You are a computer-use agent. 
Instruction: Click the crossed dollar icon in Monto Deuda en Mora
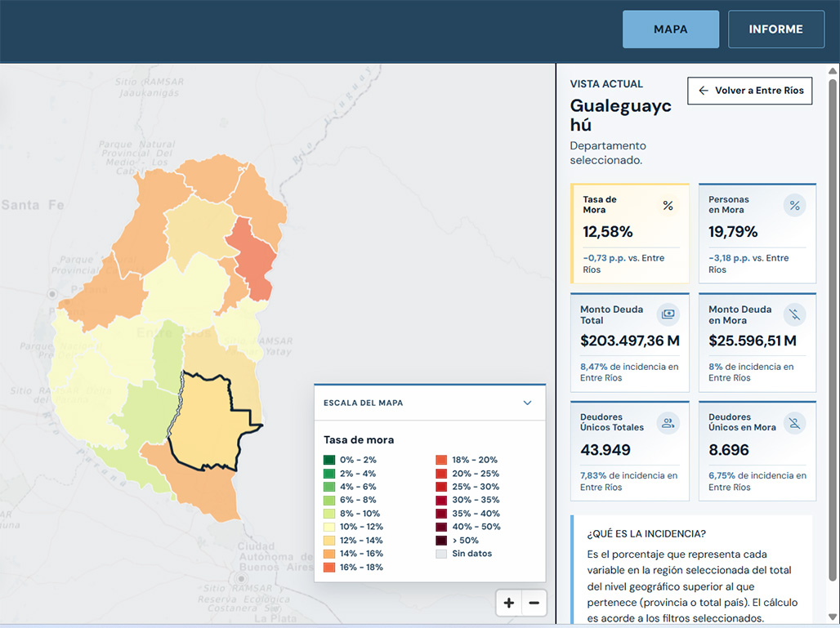pos(794,314)
